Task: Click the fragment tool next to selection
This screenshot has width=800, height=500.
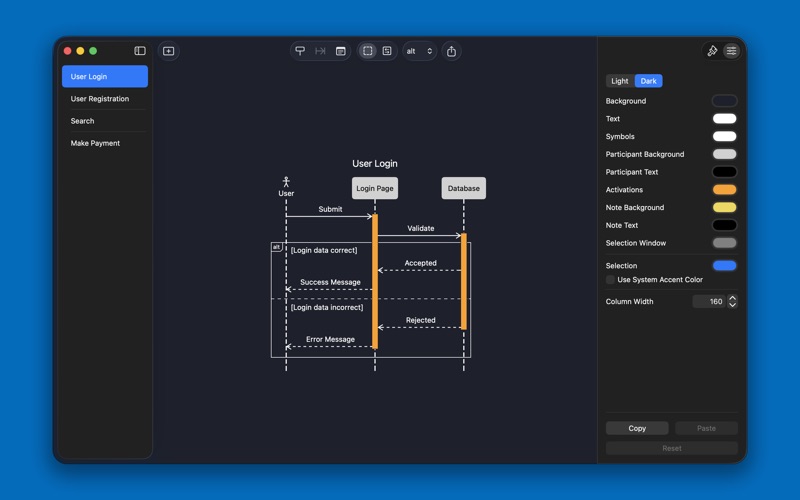Action: tap(387, 51)
